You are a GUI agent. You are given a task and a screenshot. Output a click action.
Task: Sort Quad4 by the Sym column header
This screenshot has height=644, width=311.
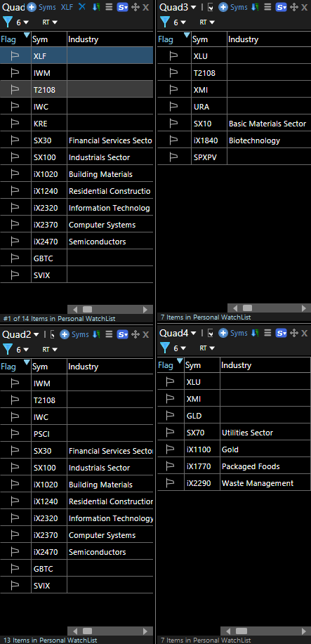pos(201,364)
